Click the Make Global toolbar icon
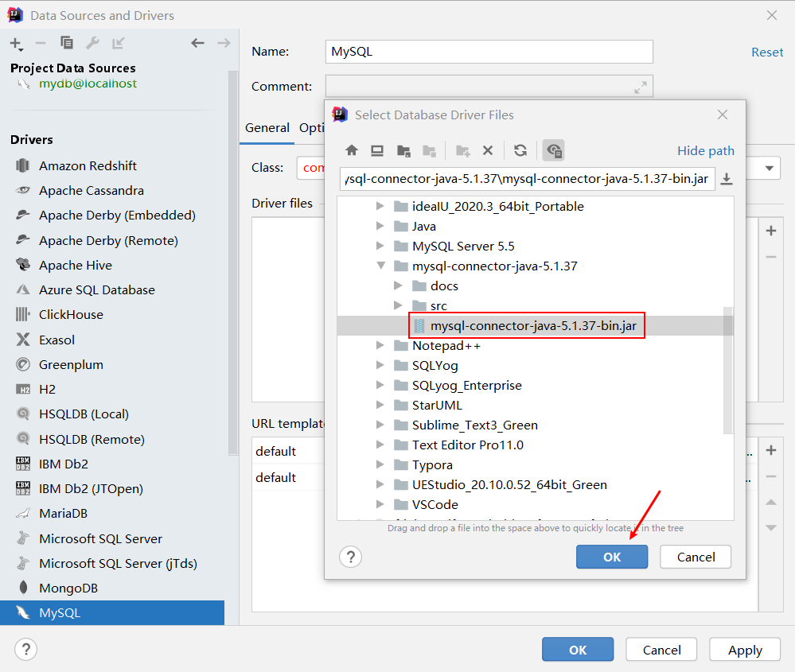Screen dimensions: 795x672 (118, 43)
